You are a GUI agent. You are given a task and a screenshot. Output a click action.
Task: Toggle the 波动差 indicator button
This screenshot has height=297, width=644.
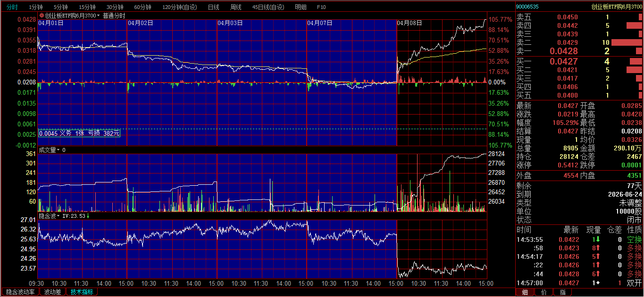coord(52,292)
